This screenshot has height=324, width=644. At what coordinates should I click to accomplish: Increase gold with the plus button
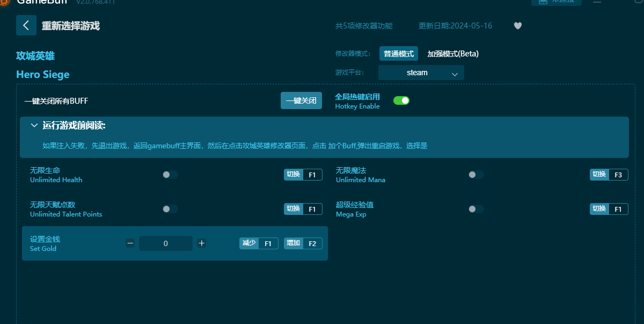(202, 243)
